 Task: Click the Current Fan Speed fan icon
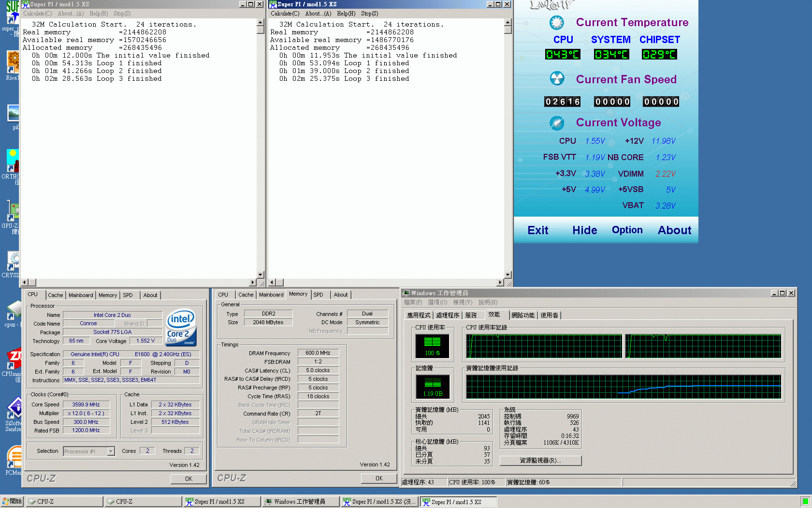(x=557, y=78)
